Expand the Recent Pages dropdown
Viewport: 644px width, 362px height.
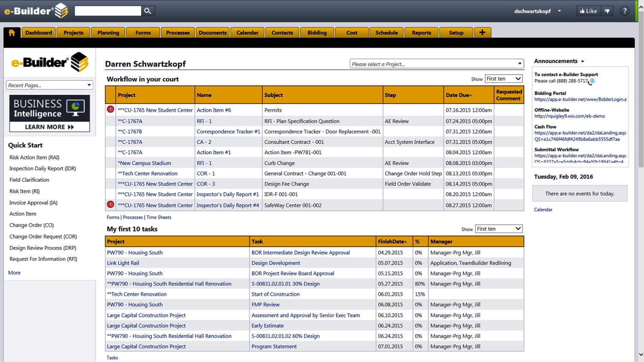50,85
